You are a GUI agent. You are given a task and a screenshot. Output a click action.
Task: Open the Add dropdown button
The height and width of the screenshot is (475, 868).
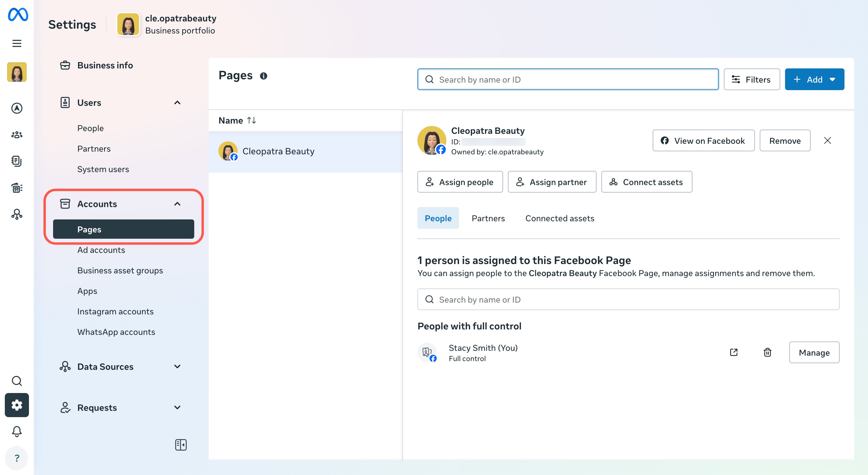pos(814,80)
